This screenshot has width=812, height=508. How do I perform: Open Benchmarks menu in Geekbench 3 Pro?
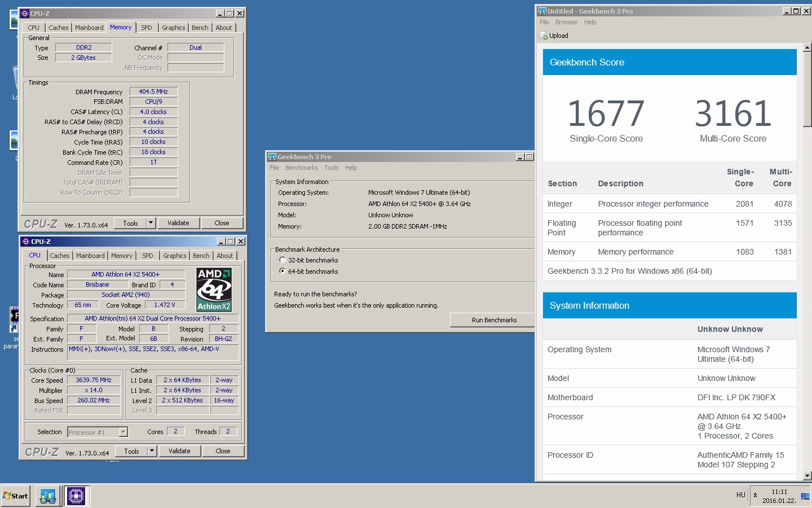point(301,168)
